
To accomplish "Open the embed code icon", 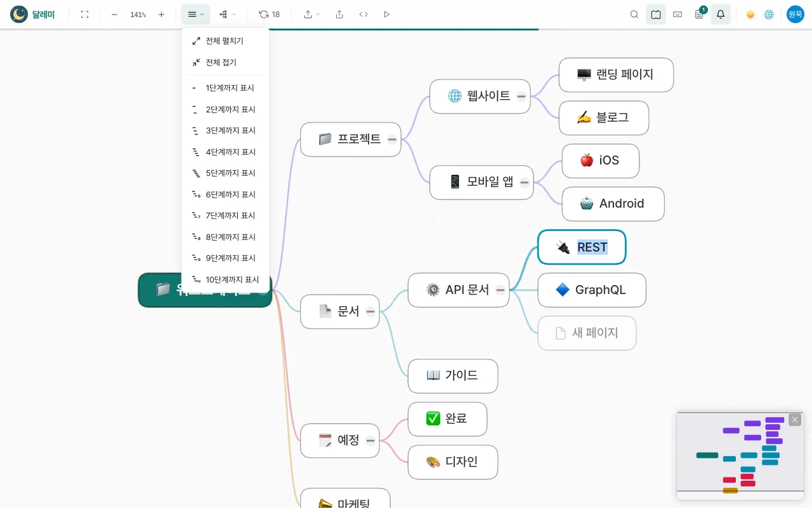I will point(363,14).
